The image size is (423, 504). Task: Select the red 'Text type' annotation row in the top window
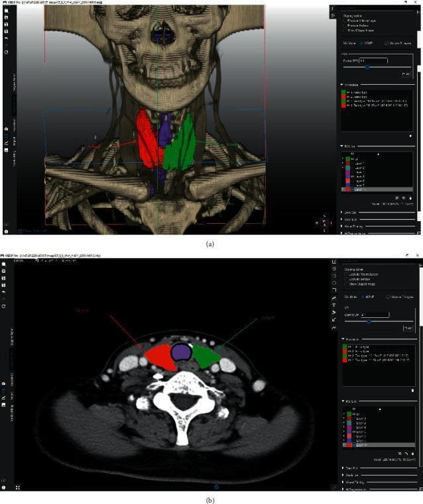tap(377, 105)
